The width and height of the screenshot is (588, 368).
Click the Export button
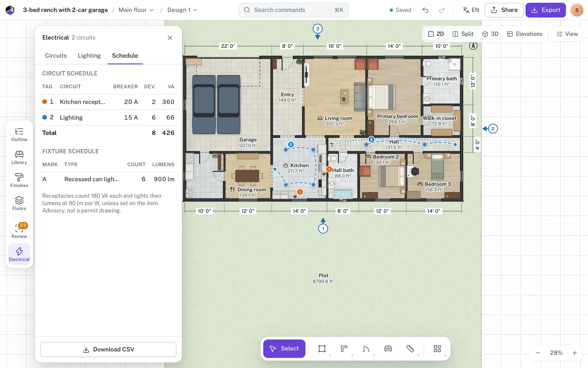pos(546,10)
